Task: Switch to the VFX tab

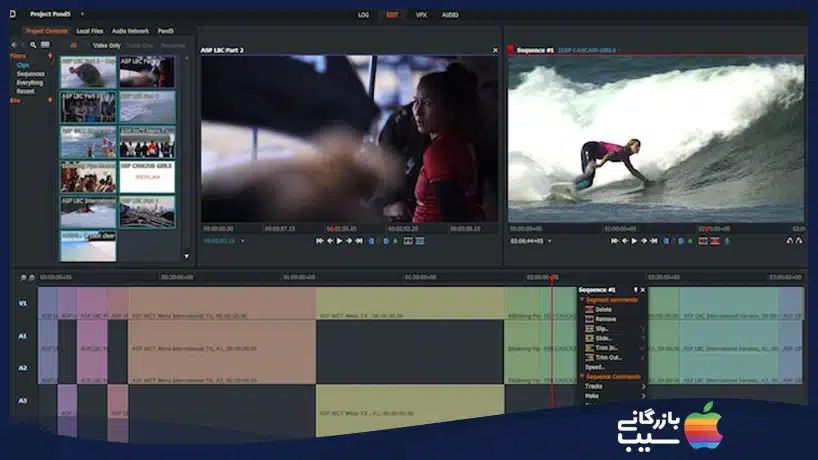Action: click(421, 15)
